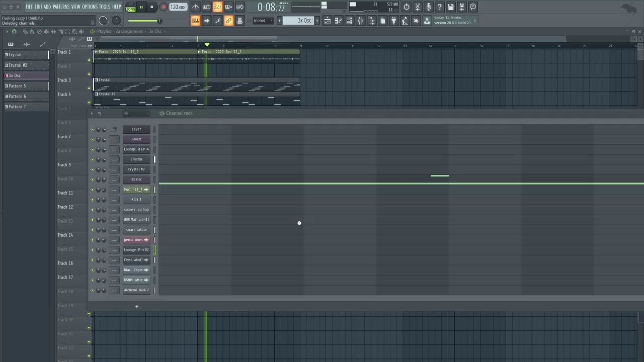Click the one-click audio recording microphone icon
The width and height of the screenshot is (644, 362).
tap(429, 7)
